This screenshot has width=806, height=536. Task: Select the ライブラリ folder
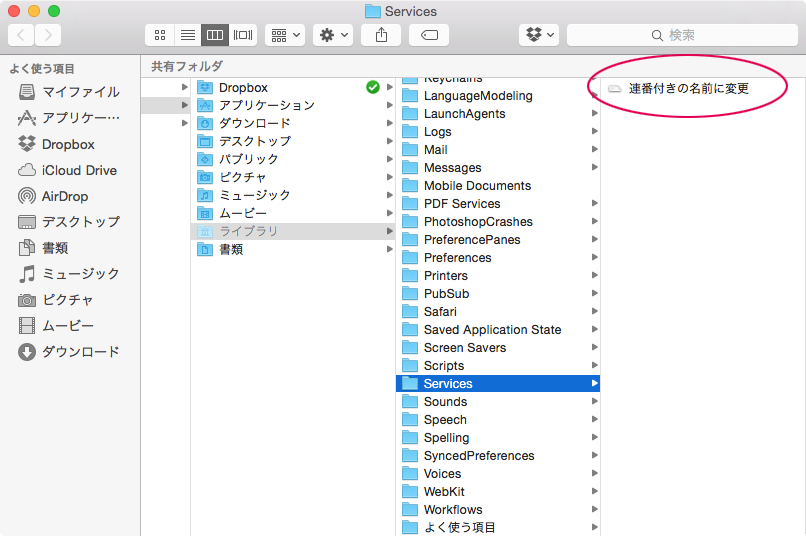(293, 231)
